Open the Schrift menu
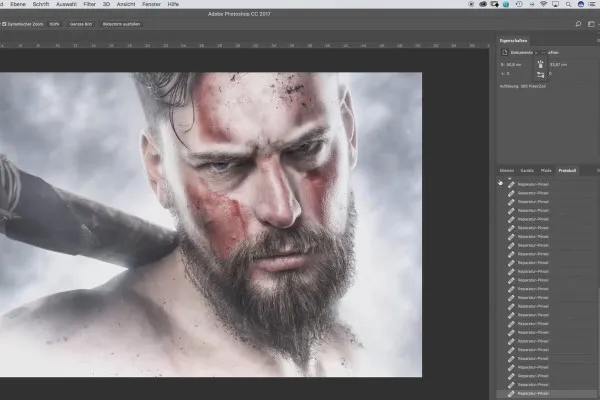 click(x=41, y=4)
